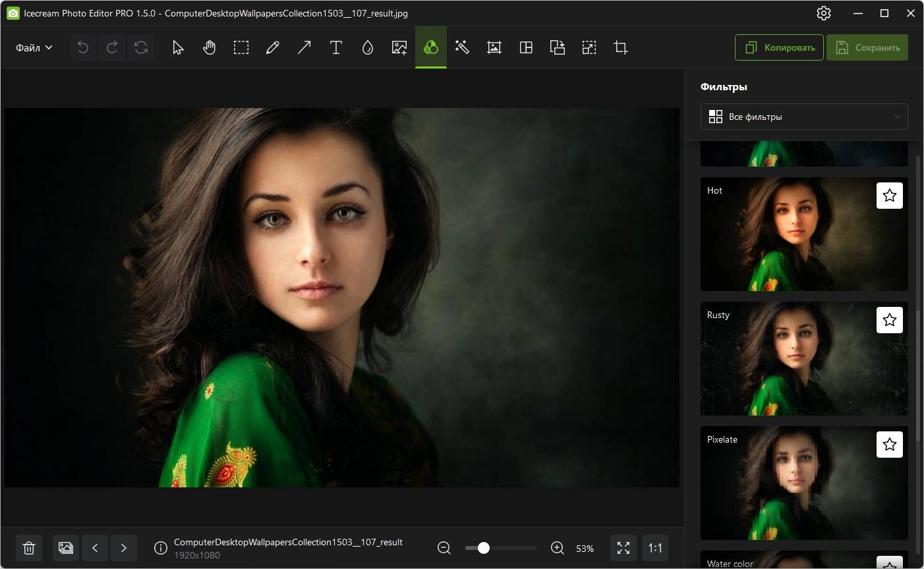The width and height of the screenshot is (924, 569).
Task: Zoom out with the minus magnifier
Action: click(x=444, y=548)
